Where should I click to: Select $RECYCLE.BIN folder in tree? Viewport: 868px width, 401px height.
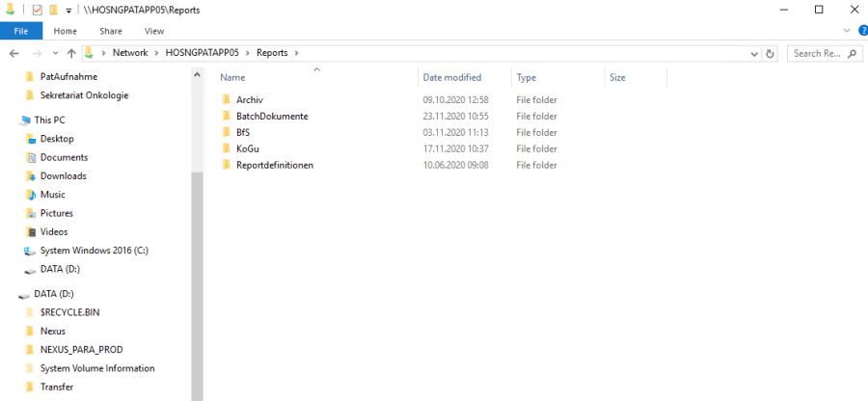[x=69, y=312]
